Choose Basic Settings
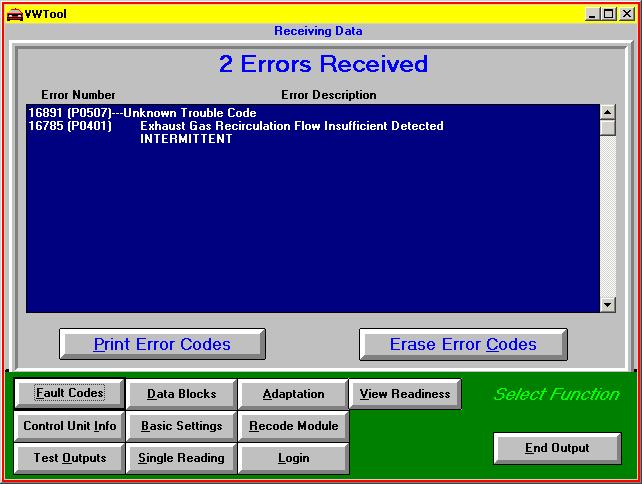642x484 pixels. click(181, 426)
